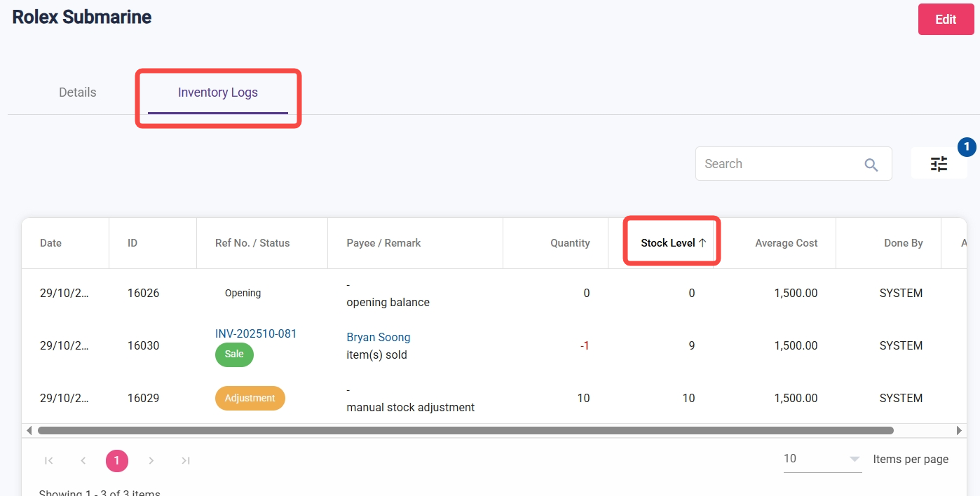Open payee link Bryan Soong
Viewport: 980px width, 496px height.
click(379, 337)
